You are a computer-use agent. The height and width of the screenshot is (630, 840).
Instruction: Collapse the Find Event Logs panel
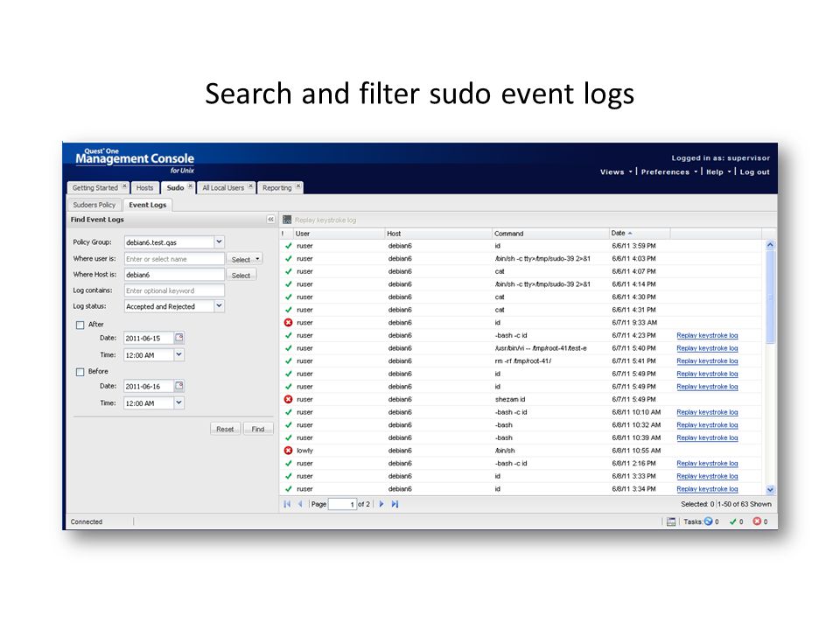point(270,219)
